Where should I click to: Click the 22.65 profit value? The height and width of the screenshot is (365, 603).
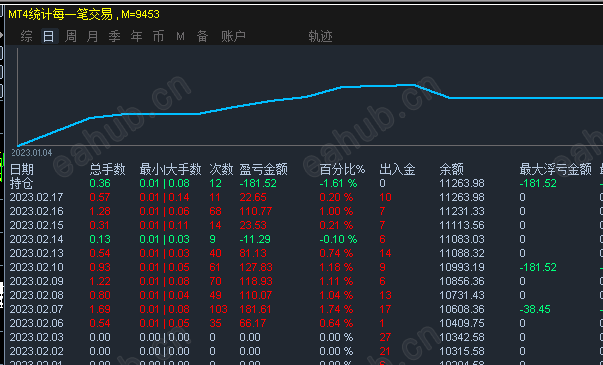point(253,198)
